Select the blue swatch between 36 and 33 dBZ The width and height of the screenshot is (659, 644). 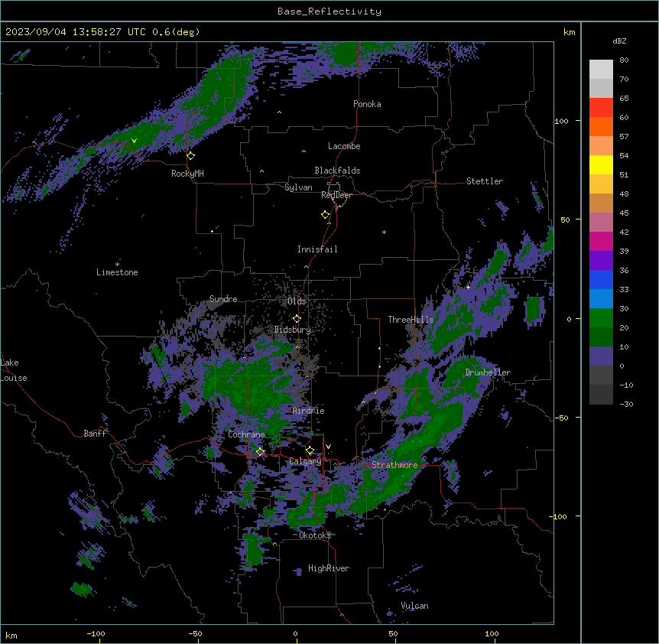pyautogui.click(x=601, y=279)
